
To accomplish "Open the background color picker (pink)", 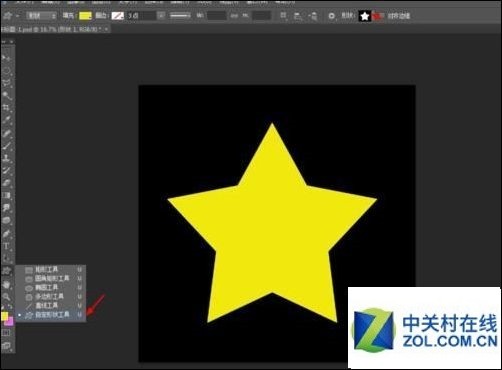I will 10,322.
